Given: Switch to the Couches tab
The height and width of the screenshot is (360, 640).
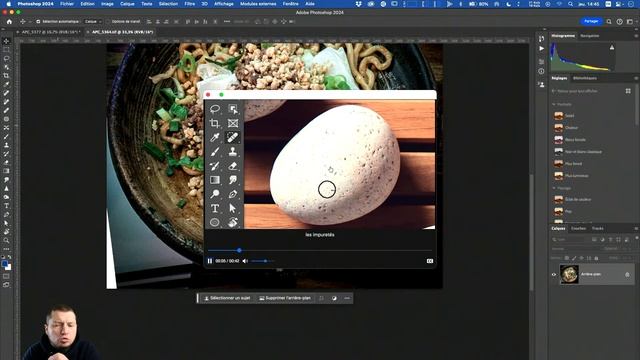Looking at the screenshot, I should pos(578,229).
